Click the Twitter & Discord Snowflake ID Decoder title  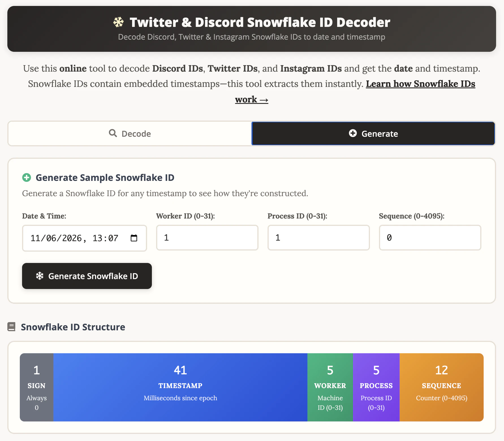point(260,22)
